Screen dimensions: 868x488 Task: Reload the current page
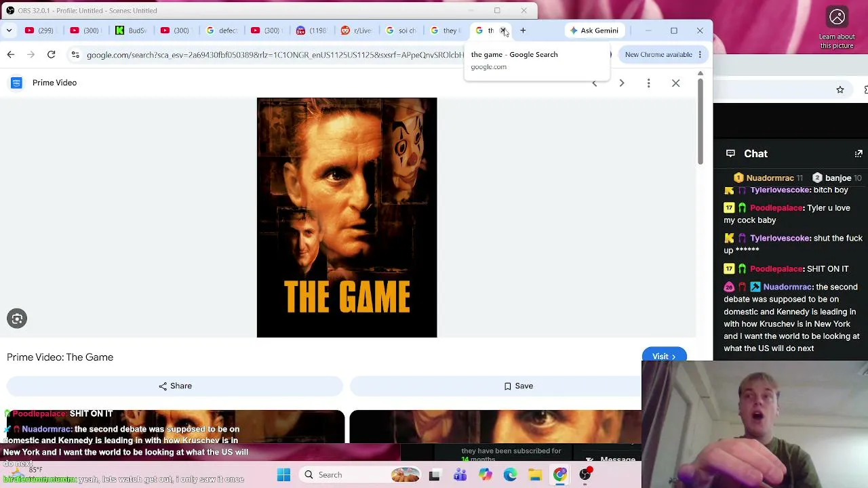[51, 54]
